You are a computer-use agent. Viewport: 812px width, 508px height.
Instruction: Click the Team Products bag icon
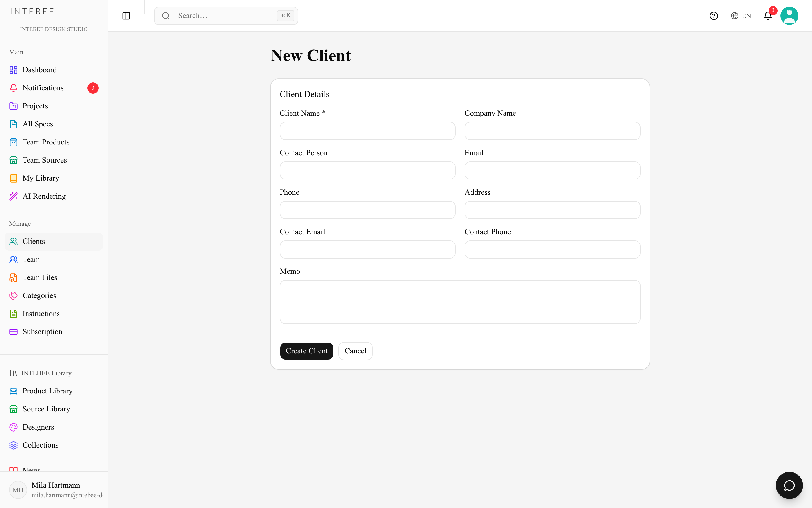click(x=14, y=142)
